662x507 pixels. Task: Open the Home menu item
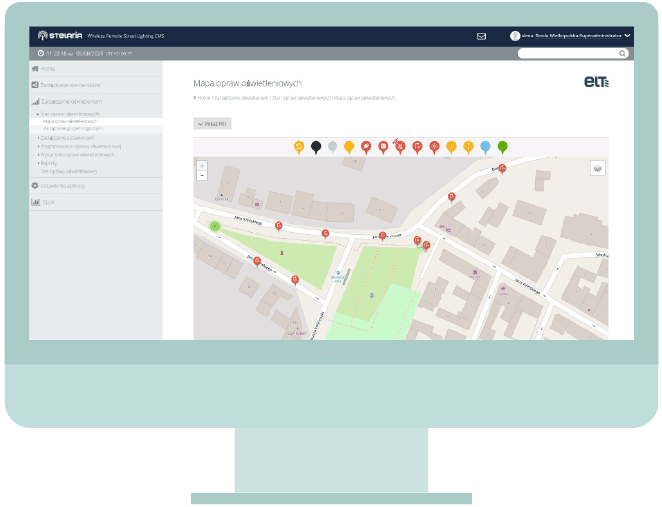coord(48,69)
